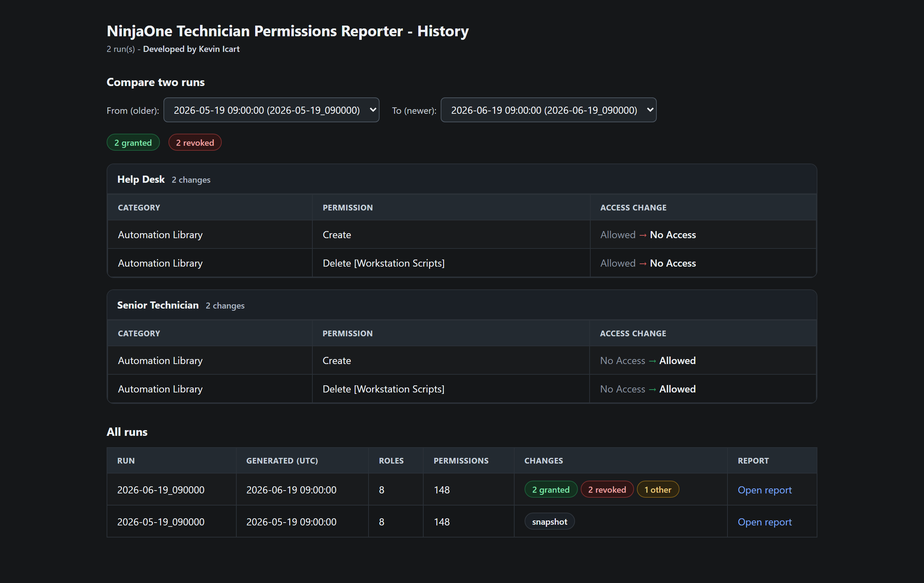
Task: Click the To (newer): label
Action: (414, 111)
